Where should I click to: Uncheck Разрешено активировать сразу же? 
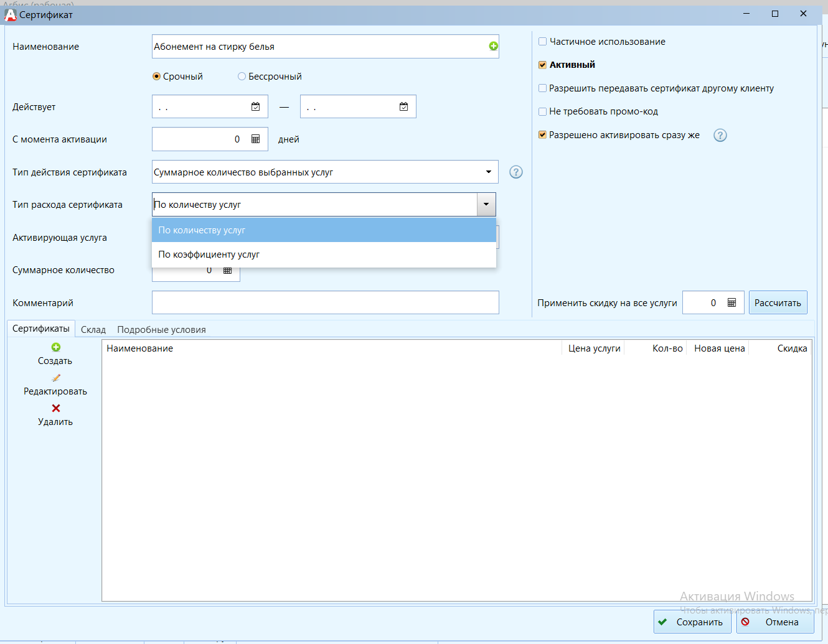(542, 135)
